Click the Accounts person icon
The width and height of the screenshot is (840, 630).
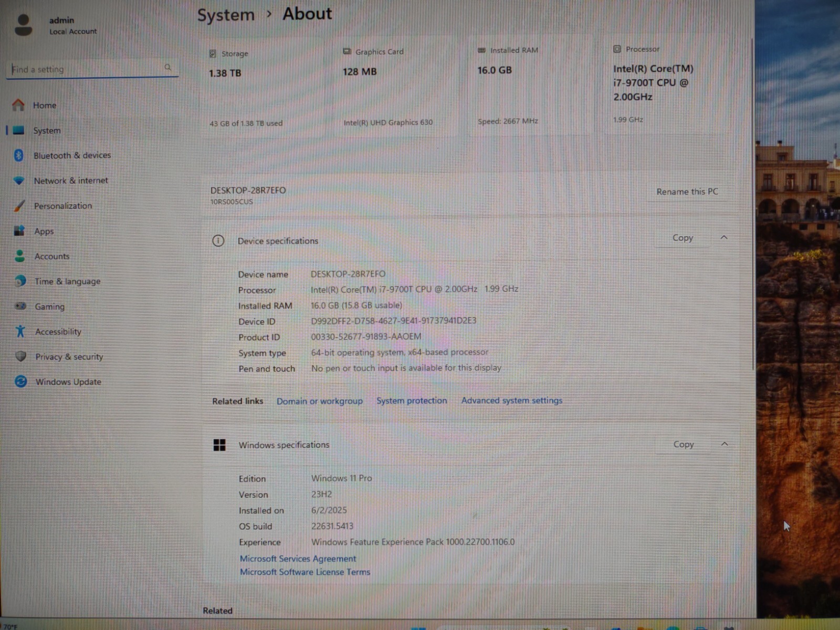click(20, 256)
